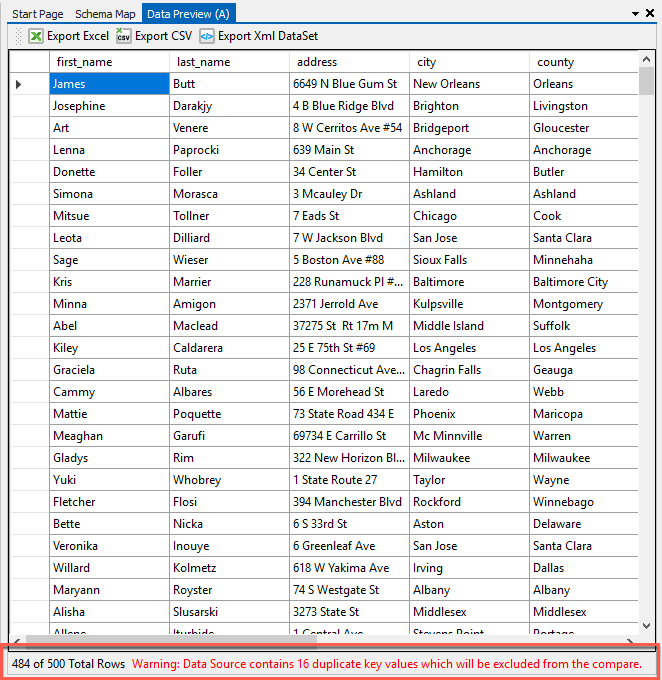662x680 pixels.
Task: Sort by the first_name column header
Action: point(109,62)
